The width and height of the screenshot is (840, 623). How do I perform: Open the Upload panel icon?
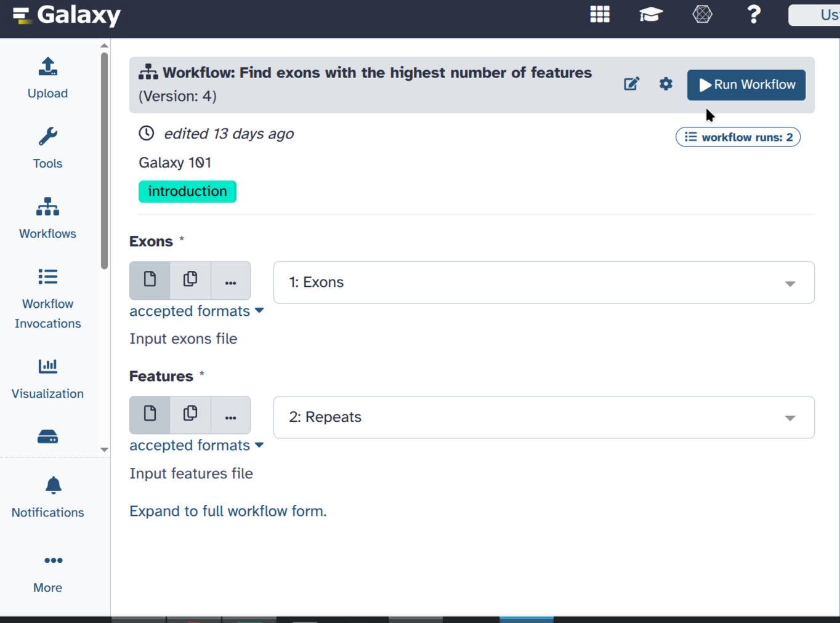tap(47, 78)
